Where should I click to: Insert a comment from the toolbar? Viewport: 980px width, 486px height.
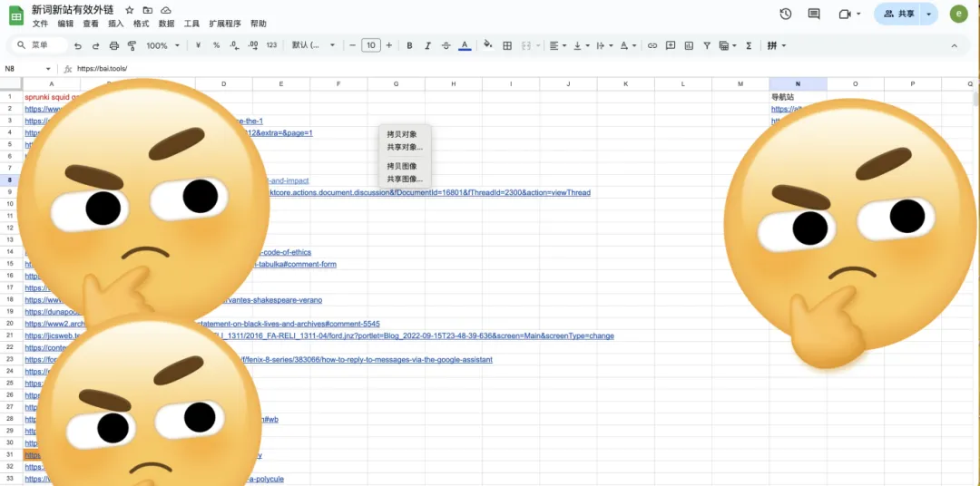click(671, 45)
